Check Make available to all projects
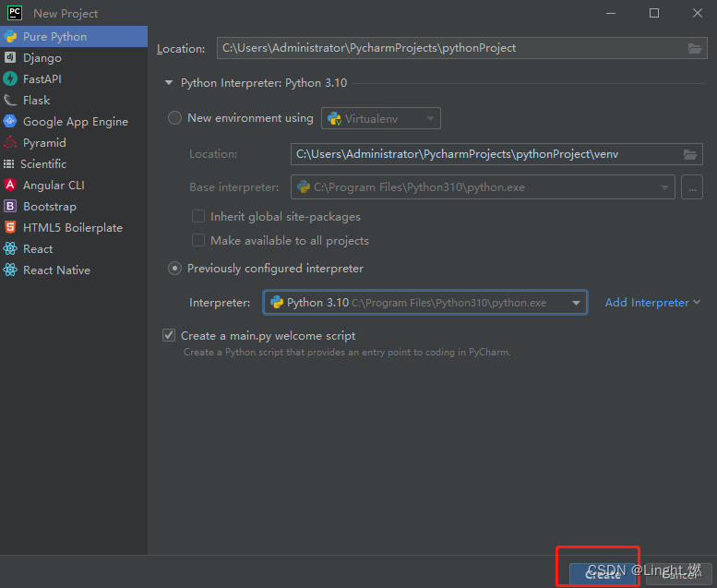 tap(198, 240)
